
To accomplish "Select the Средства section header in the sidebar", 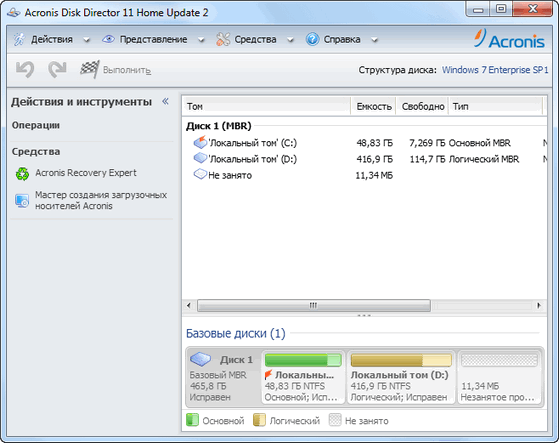I will (36, 151).
